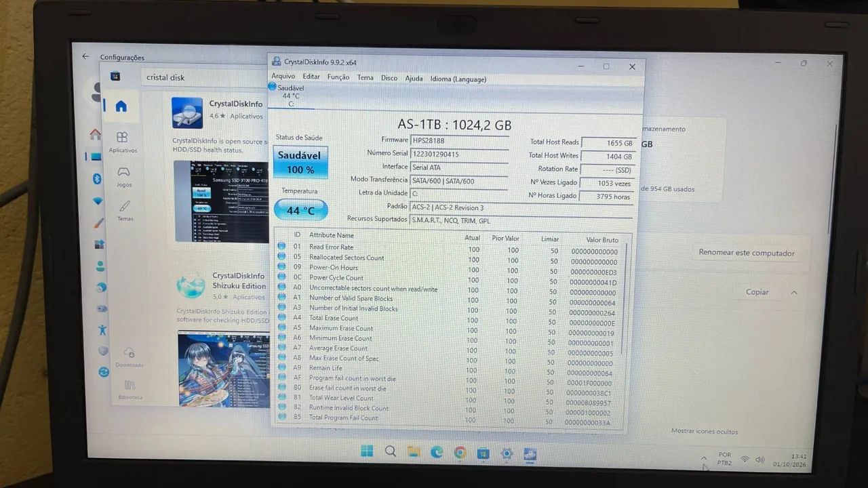Screen dimensions: 868x488
Task: Click the Firmware field HPS28188
Action: pyautogui.click(x=459, y=140)
